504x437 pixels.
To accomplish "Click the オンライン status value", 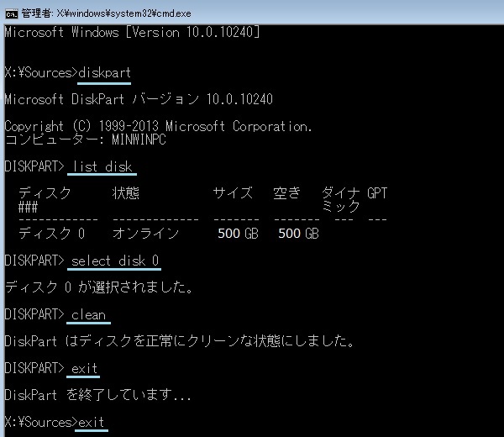I will click(145, 234).
